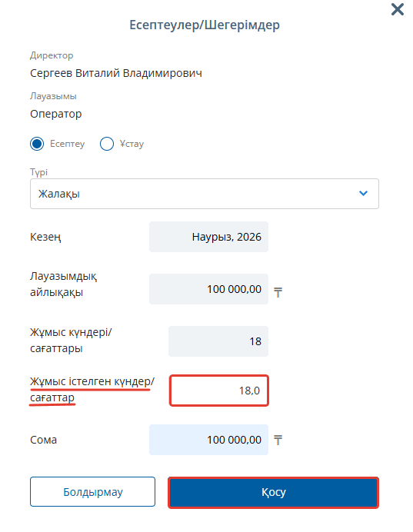Click the Жұмыс істелген күндер/сағаттар label
Screen dimensions: 413x532
[x=92, y=389]
